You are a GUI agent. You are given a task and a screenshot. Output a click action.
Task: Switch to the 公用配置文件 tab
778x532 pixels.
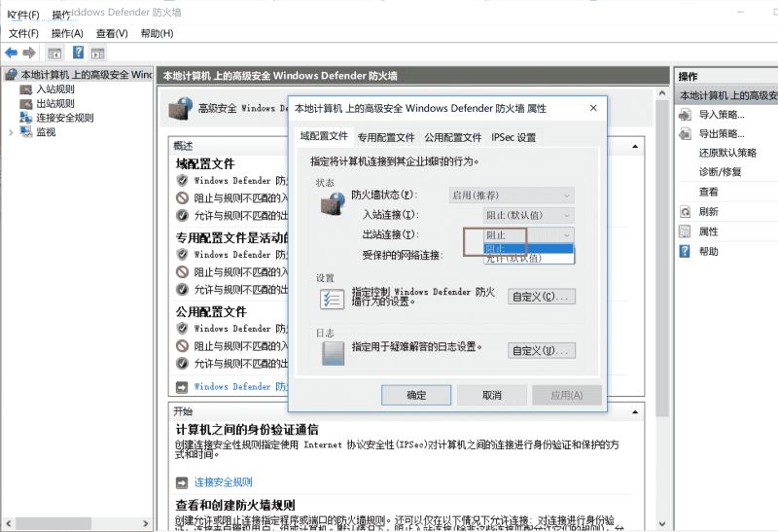coord(453,137)
